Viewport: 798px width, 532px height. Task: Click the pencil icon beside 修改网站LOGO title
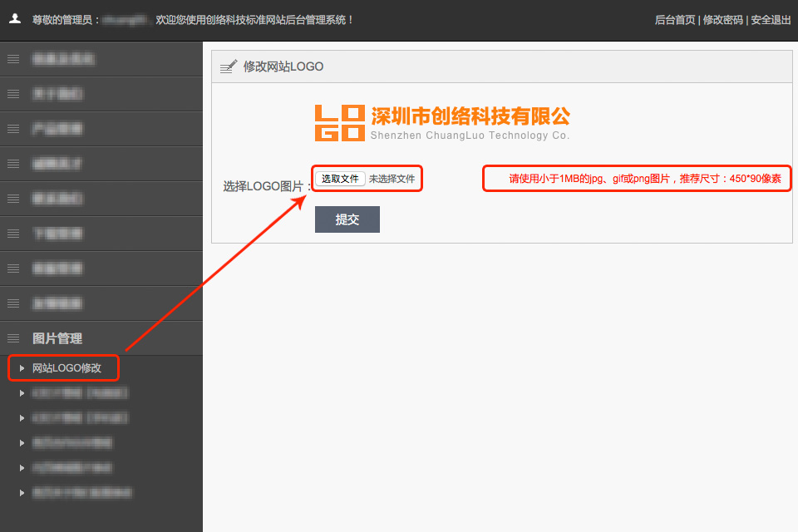(x=229, y=66)
